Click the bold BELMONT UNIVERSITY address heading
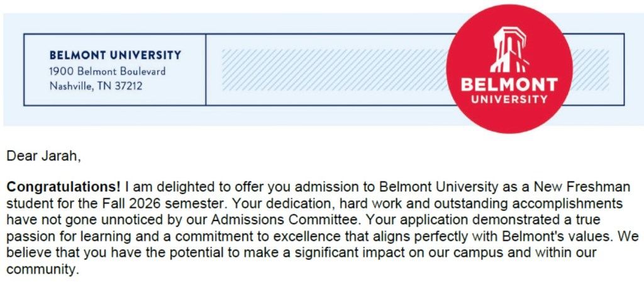Viewport: 644px width, 282px height. pos(115,55)
